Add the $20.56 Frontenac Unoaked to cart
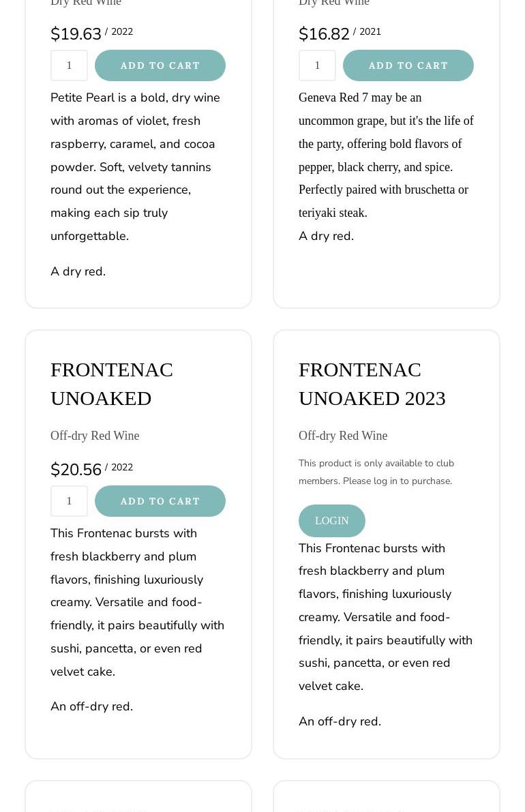Viewport: 525px width, 812px height. [x=160, y=501]
